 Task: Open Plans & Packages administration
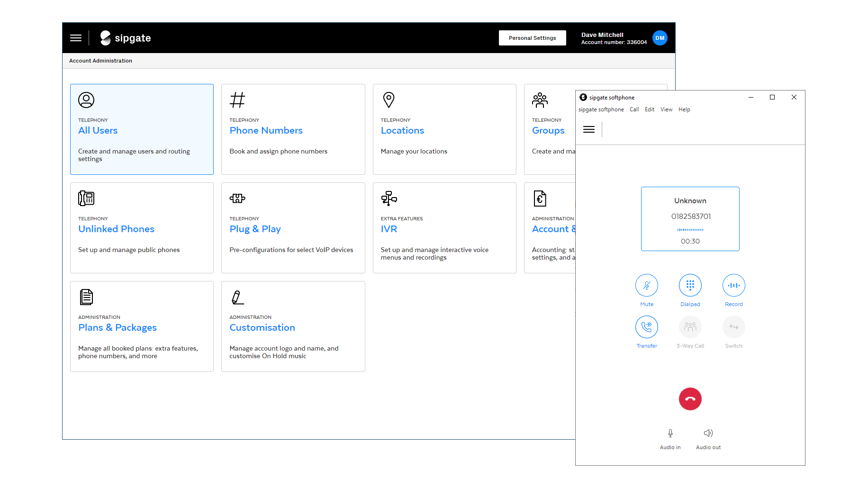117,327
